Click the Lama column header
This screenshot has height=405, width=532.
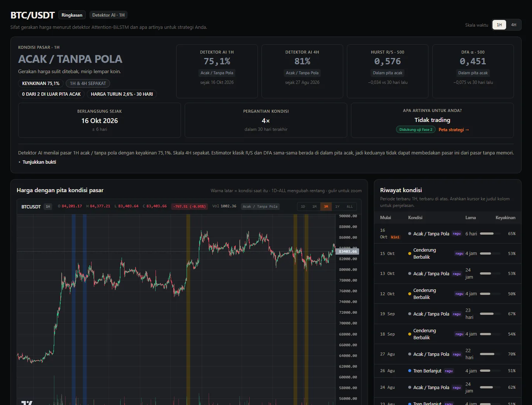click(471, 218)
